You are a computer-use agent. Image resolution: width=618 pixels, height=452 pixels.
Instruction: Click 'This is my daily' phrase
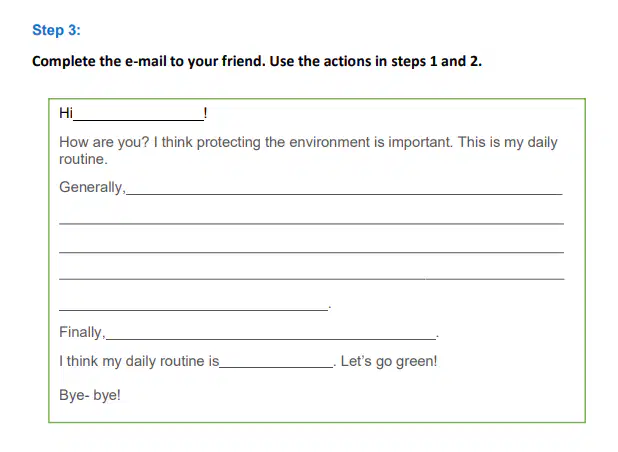point(508,142)
